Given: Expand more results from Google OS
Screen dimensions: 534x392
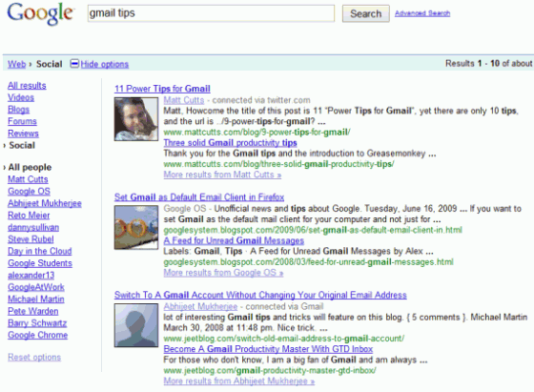Looking at the screenshot, I should point(223,273).
